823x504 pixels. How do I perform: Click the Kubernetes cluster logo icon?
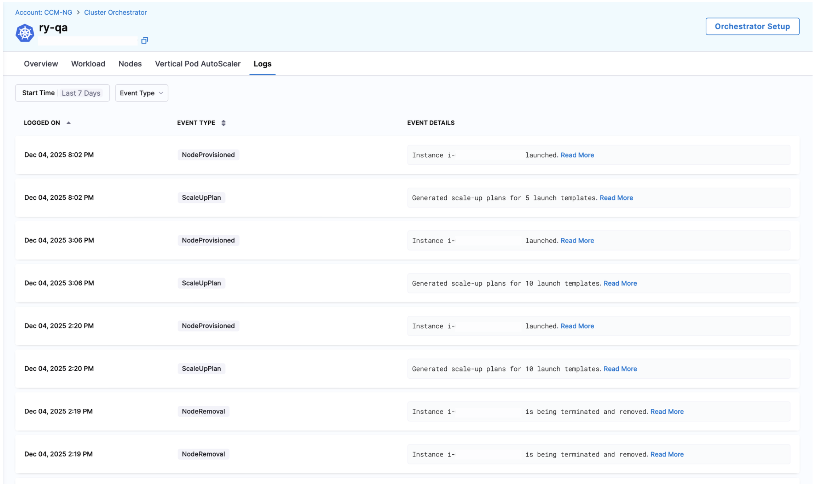click(x=24, y=33)
